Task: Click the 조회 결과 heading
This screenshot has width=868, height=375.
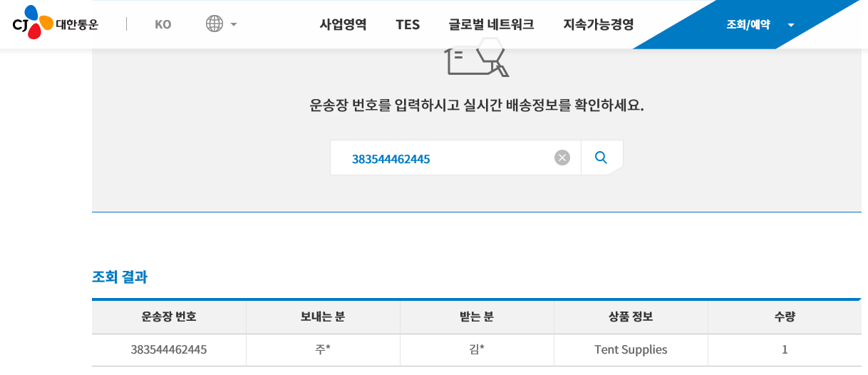Action: pyautogui.click(x=120, y=277)
